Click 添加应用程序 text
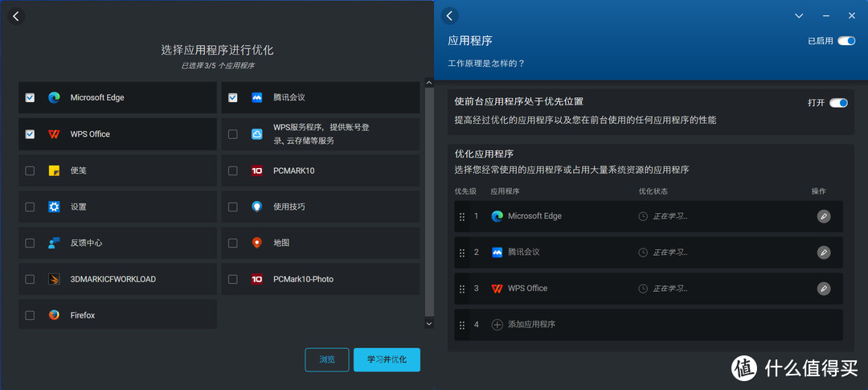The image size is (868, 390). click(x=531, y=325)
